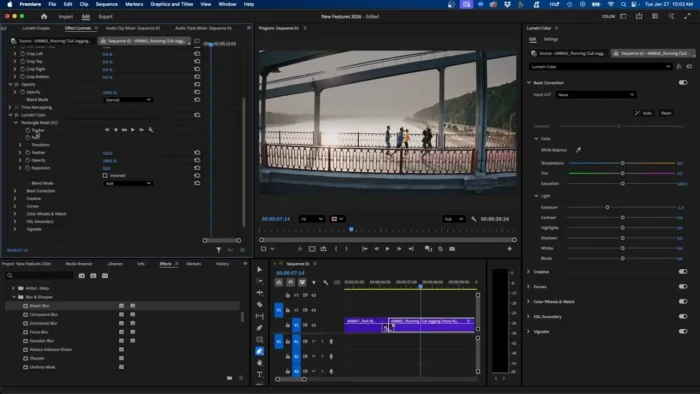700x394 pixels.
Task: Select the Razor tool
Action: [259, 304]
